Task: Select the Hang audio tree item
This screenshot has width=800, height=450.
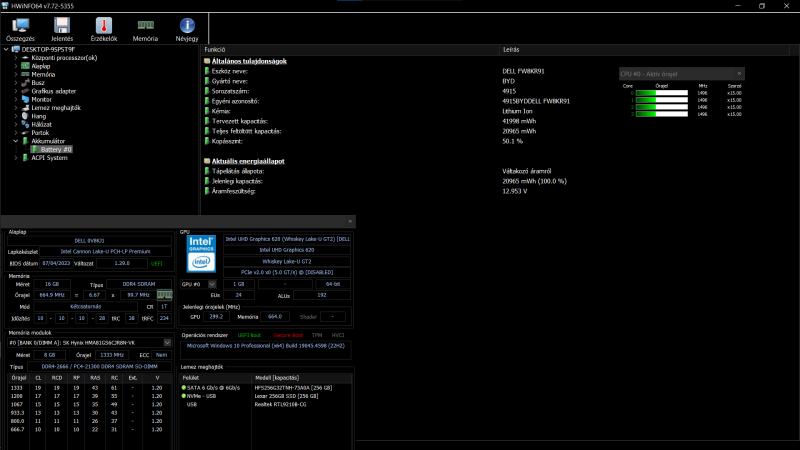Action: tap(38, 116)
